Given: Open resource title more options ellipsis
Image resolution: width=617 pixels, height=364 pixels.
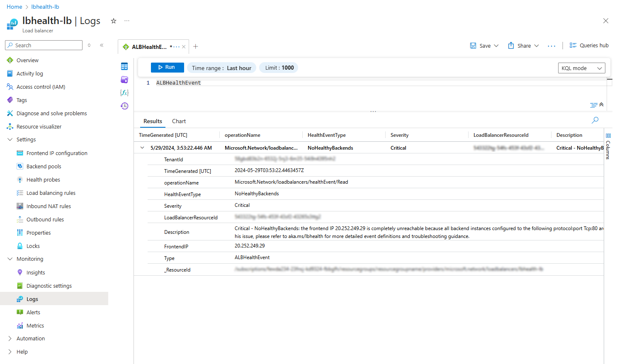Looking at the screenshot, I should click(x=127, y=21).
